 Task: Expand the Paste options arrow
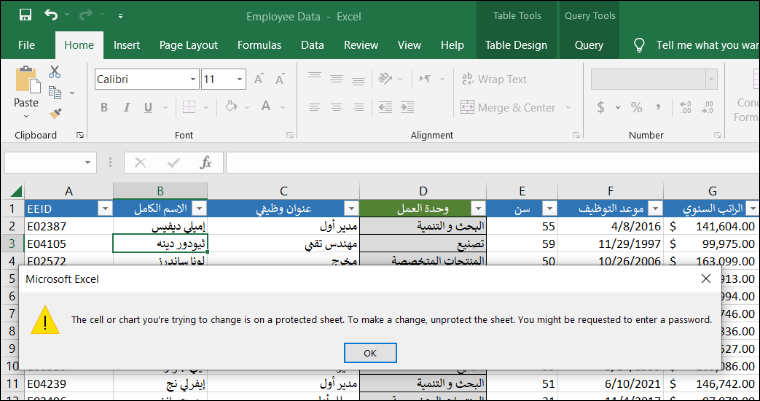pos(26,116)
